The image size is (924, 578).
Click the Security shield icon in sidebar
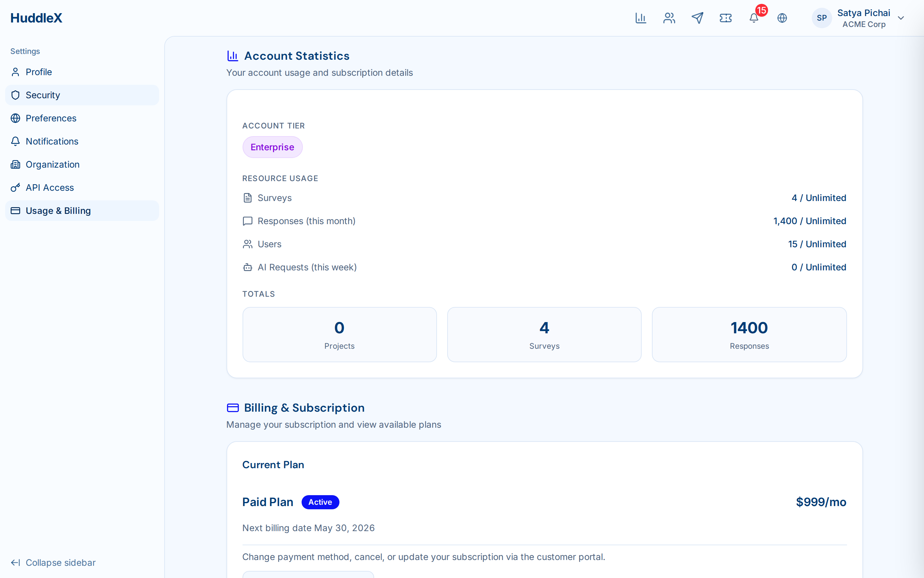pyautogui.click(x=15, y=95)
